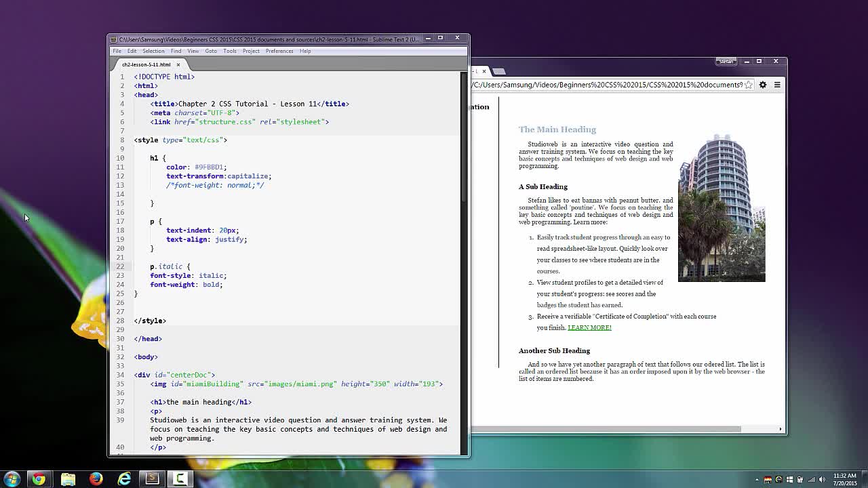Open the network signal tray icon
The width and height of the screenshot is (868, 488).
tap(812, 480)
